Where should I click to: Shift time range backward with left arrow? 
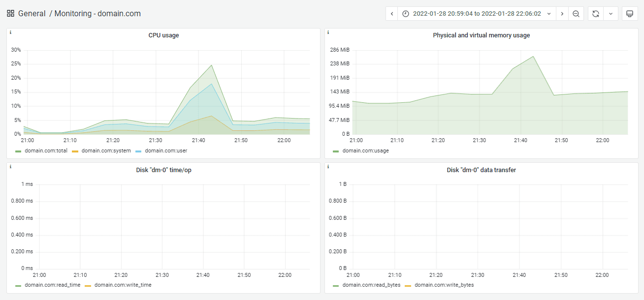click(392, 14)
